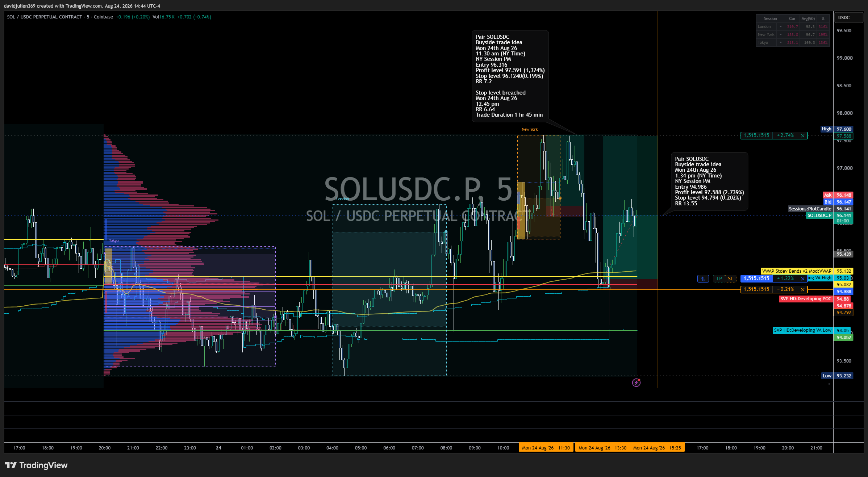Click the Low 93.232 price label
Screen dimensions: 868x477
837,376
